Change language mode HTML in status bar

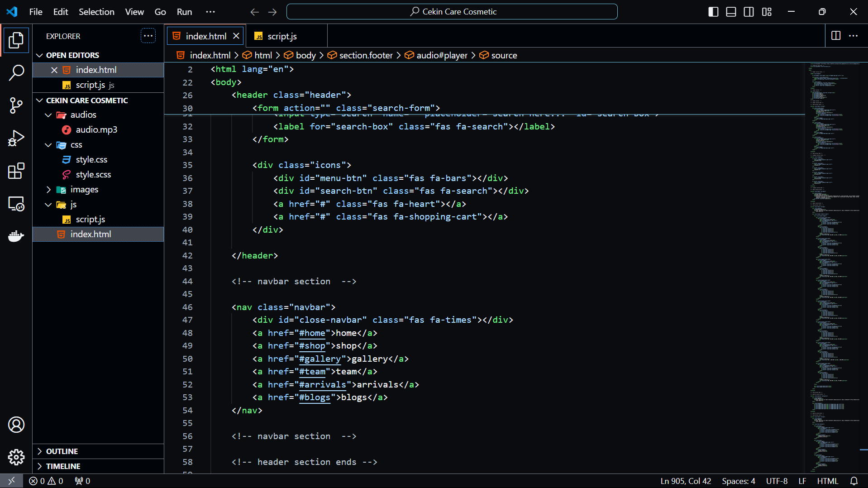tap(828, 481)
